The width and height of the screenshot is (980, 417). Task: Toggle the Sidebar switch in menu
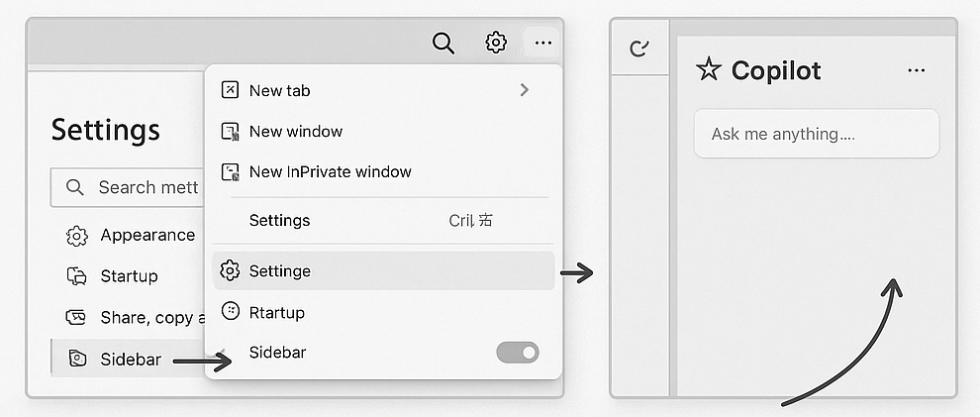click(x=518, y=353)
